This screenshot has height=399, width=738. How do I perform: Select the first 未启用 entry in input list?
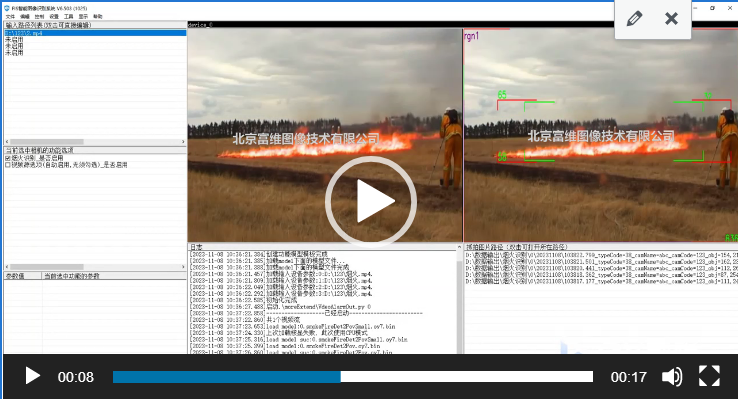click(x=14, y=40)
